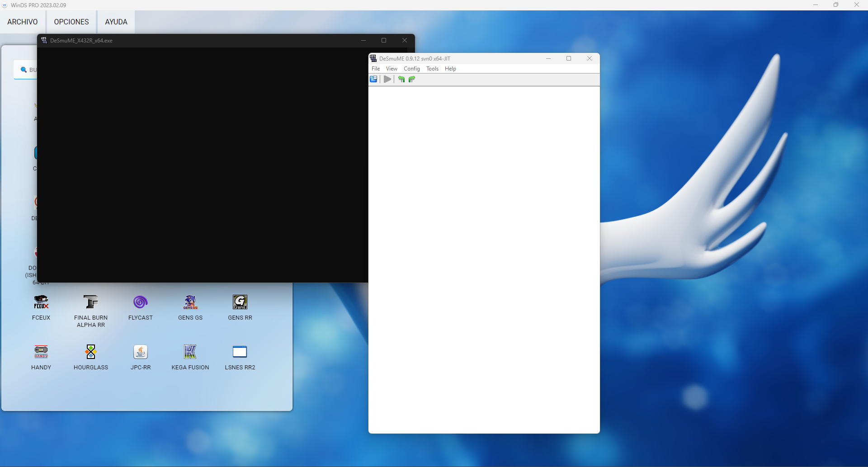Launch the Flycast swirl icon
The height and width of the screenshot is (467, 868).
(141, 302)
